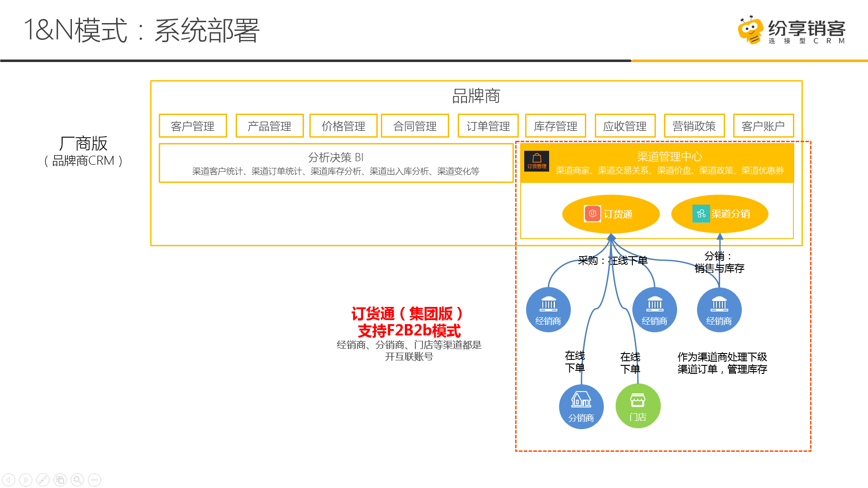Viewport: 868px width, 488px height.
Task: Click the 采购：在线下单 label
Action: tap(613, 260)
